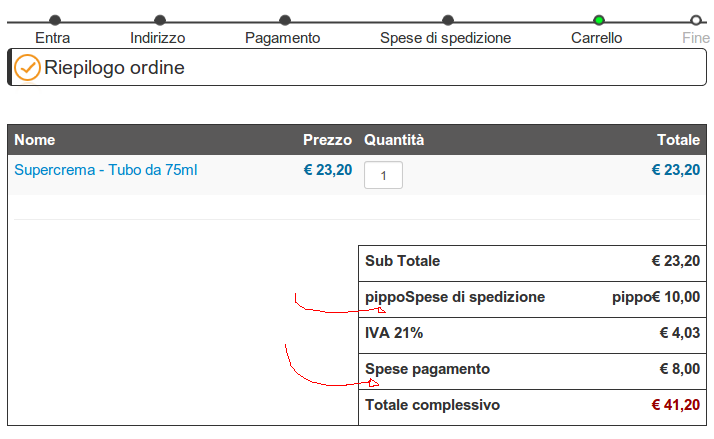The width and height of the screenshot is (714, 439).
Task: Click the hollow Fine step dot
Action: point(696,20)
